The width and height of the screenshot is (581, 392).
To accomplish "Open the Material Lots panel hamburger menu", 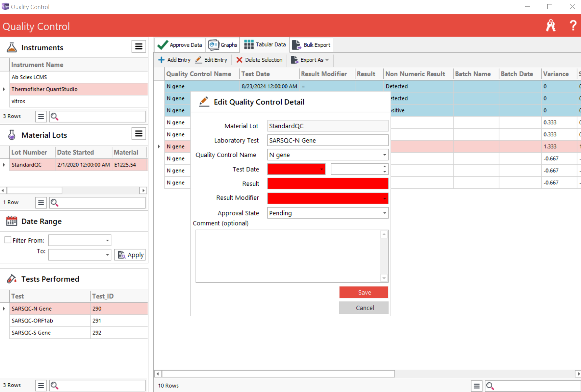I will [139, 133].
